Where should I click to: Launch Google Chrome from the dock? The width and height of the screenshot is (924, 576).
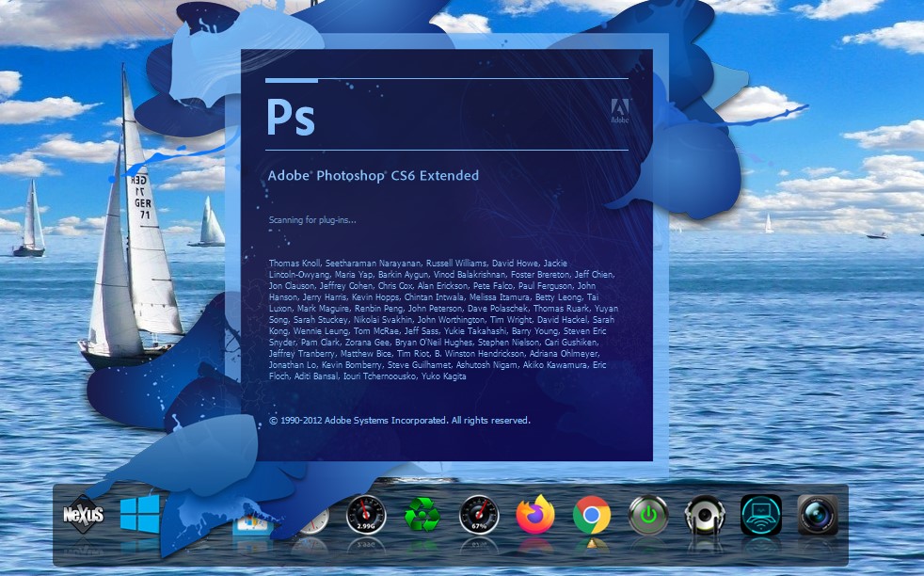[592, 515]
